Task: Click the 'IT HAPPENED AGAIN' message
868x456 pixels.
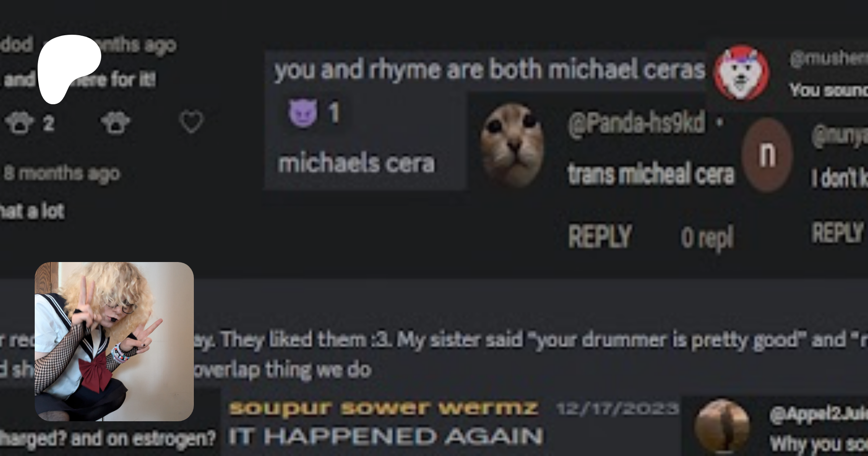Action: (x=386, y=437)
